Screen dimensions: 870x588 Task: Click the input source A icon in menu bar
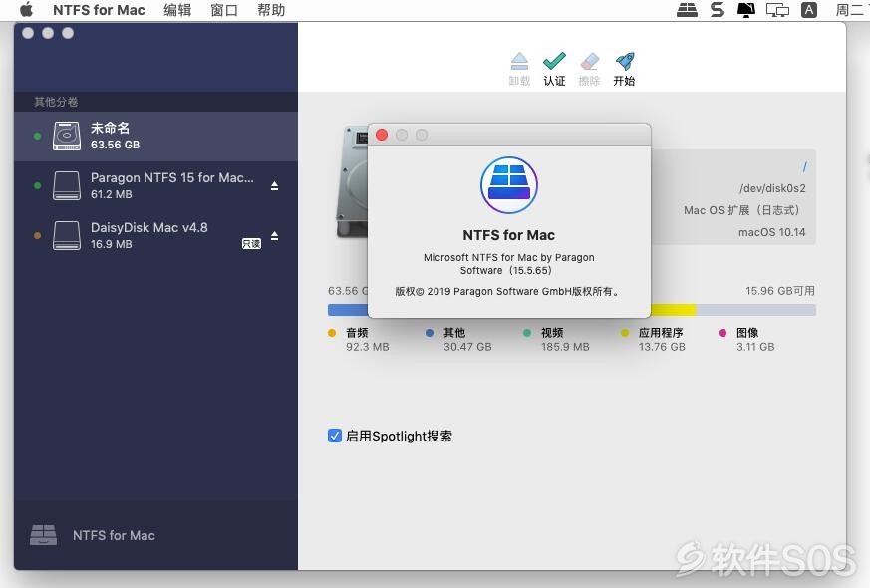809,10
